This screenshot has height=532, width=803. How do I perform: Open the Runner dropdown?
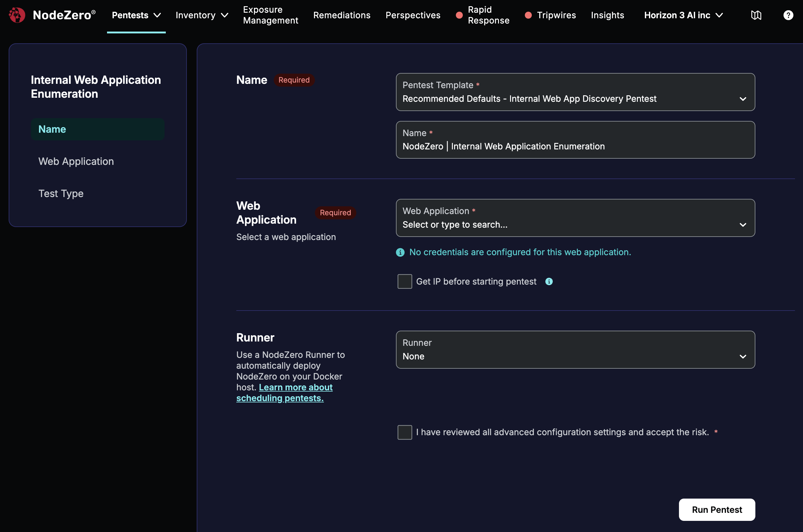575,350
